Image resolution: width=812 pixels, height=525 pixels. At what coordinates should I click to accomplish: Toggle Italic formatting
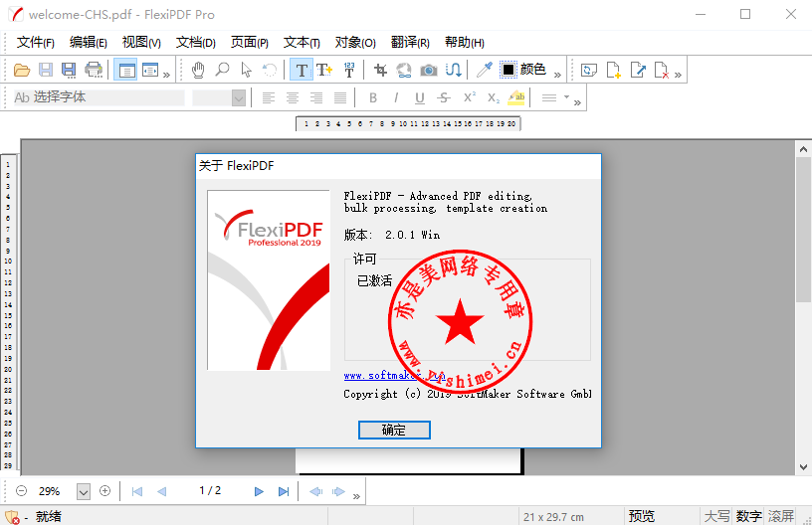(x=396, y=97)
